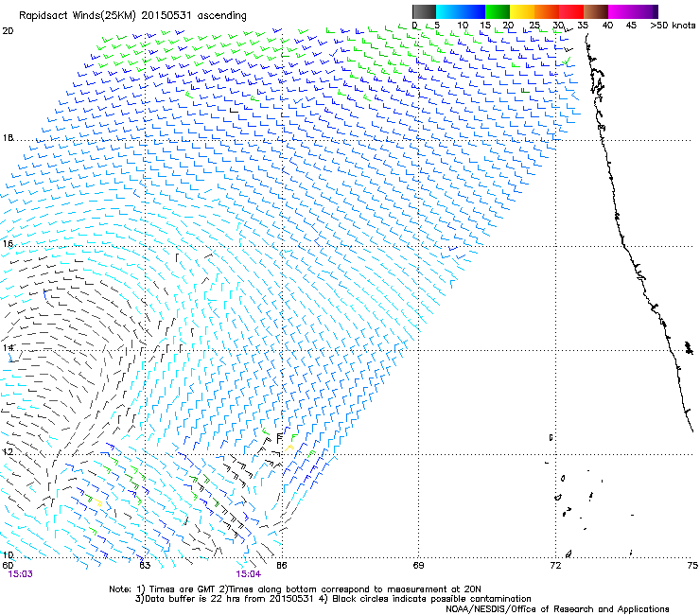The height and width of the screenshot is (615, 700).
Task: Click the yellow wind barb near 66E 12N
Action: coord(289,448)
